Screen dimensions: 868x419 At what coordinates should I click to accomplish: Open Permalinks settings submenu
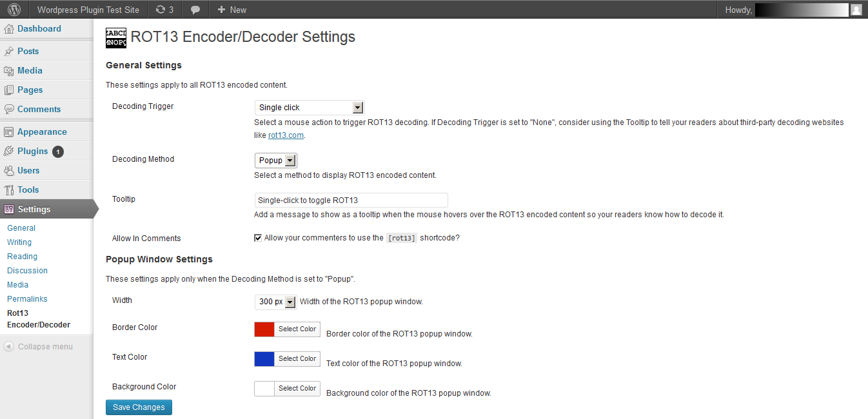click(x=27, y=299)
